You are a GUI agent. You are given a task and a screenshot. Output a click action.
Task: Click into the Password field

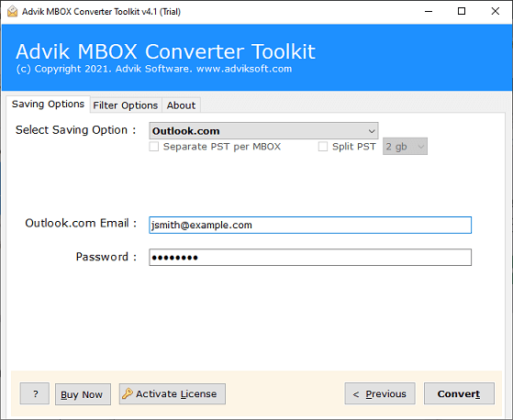pos(310,258)
